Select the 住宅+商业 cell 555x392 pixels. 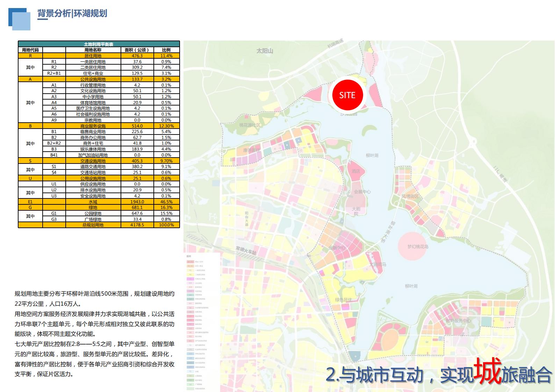pos(93,73)
